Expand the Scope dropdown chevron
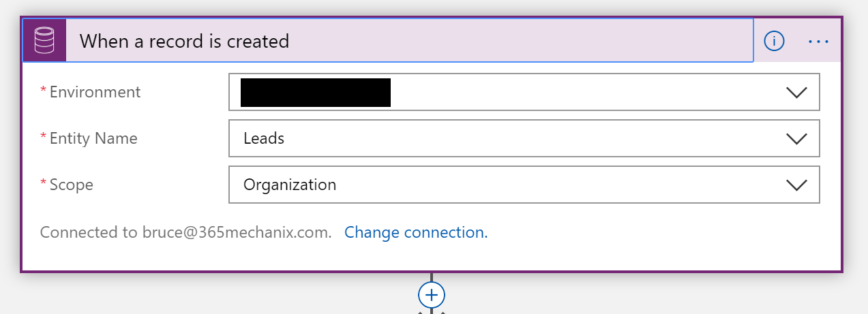 tap(796, 185)
